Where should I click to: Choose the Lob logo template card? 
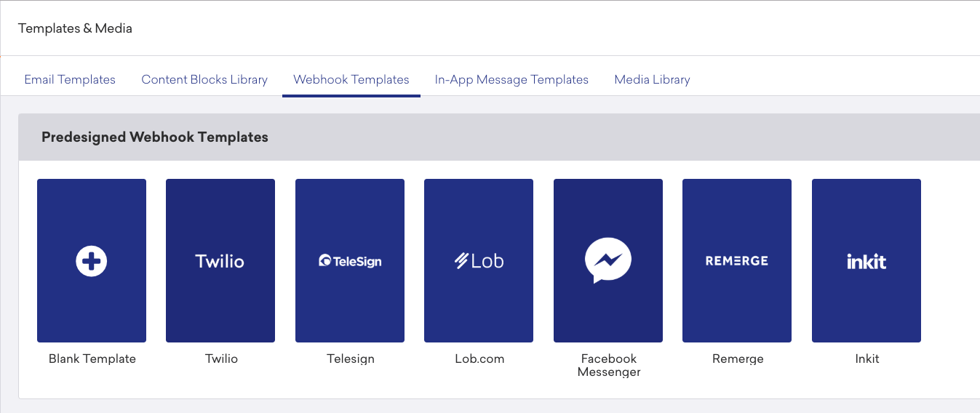pyautogui.click(x=479, y=260)
